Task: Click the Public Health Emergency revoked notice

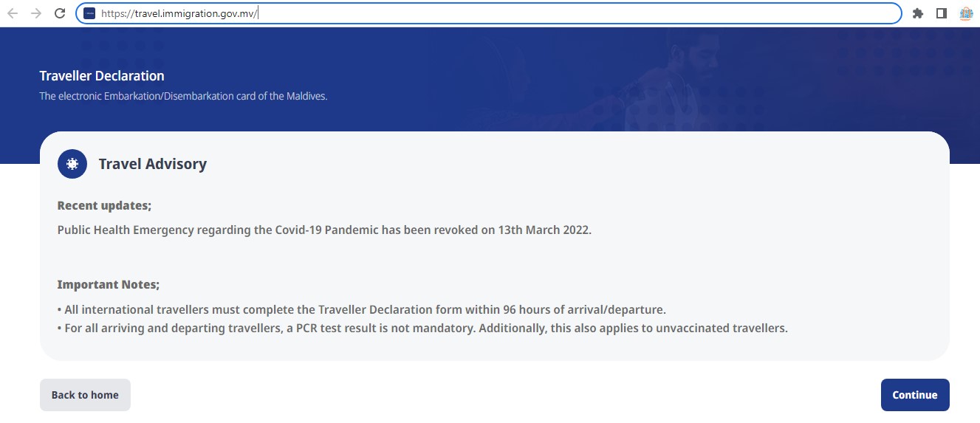Action: [324, 230]
